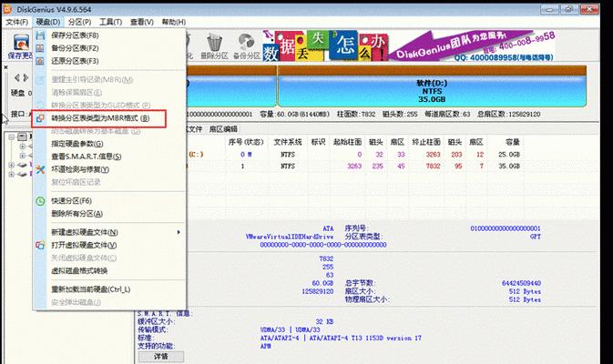Image resolution: width=613 pixels, height=364 pixels.
Task: Click the GPT partition table type value
Action: [536, 237]
